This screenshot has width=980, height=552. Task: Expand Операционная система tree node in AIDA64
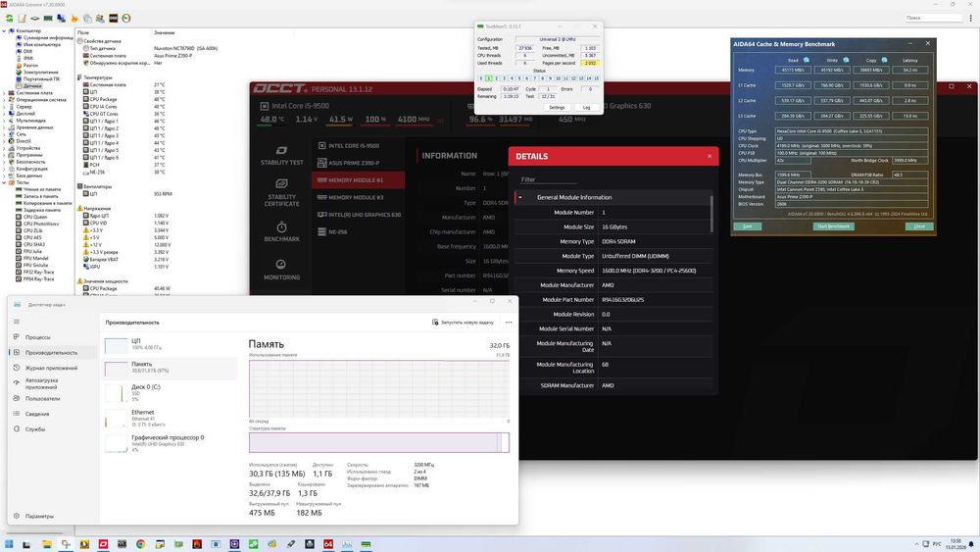click(4, 99)
